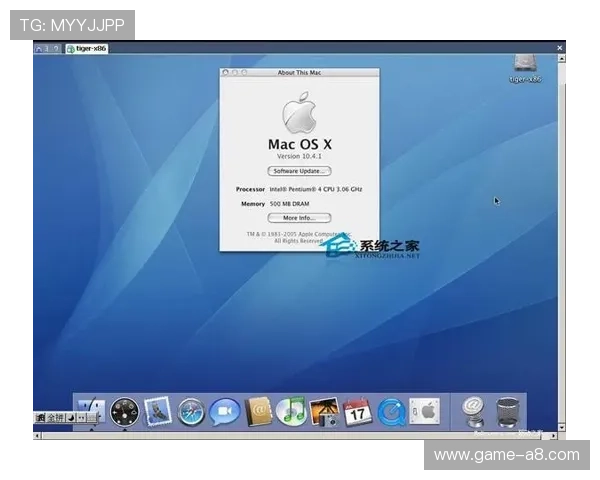Open iCal calendar in the dock
The height and width of the screenshot is (480, 600).
tap(357, 410)
